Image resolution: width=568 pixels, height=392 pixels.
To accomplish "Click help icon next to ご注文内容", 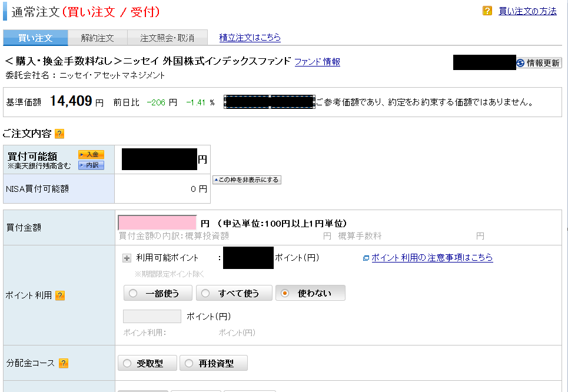I will click(x=59, y=134).
